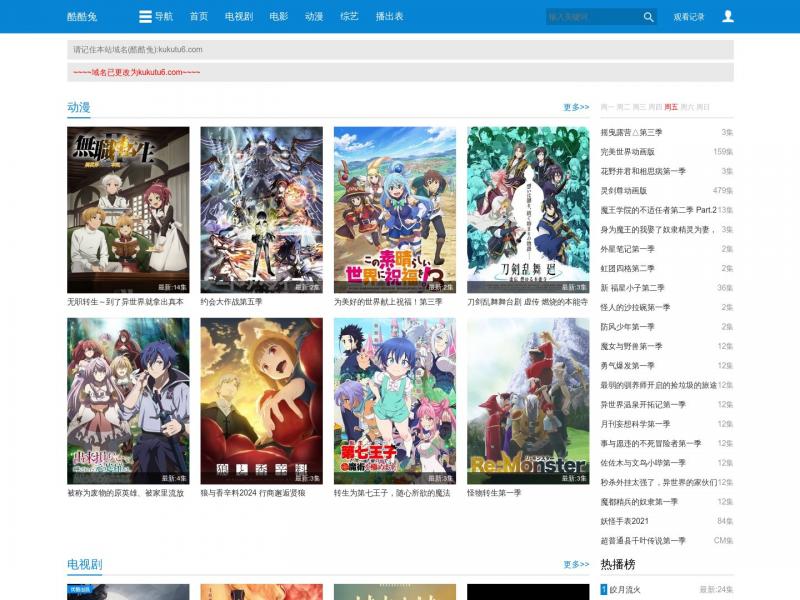This screenshot has width=800, height=600.
Task: Switch schedule to 周二 tab
Action: click(x=623, y=107)
